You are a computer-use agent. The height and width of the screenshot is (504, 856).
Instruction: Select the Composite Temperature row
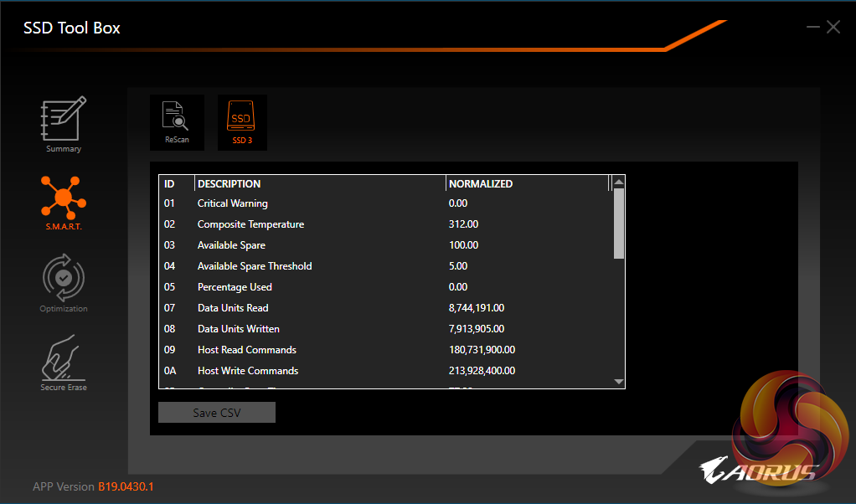click(385, 224)
